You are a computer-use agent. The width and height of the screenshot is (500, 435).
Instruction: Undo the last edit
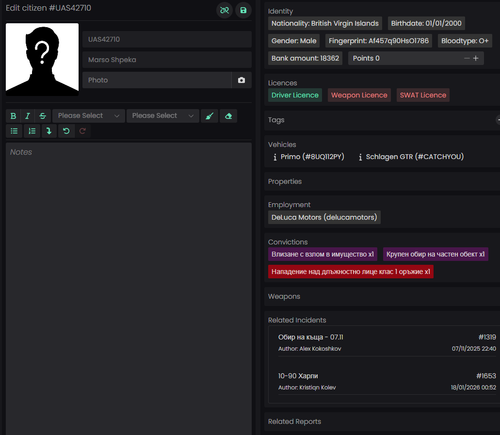[66, 131]
